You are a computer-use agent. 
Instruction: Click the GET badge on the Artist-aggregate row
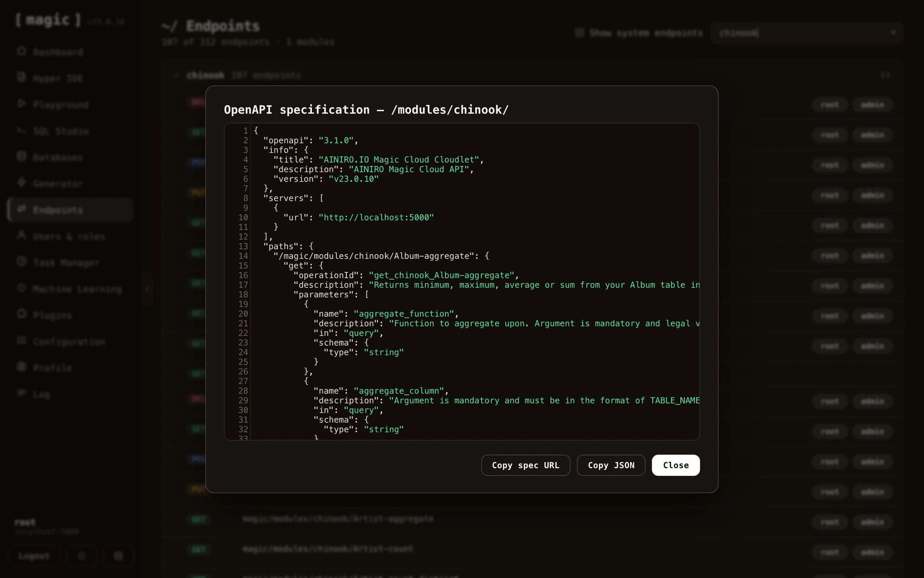point(199,519)
